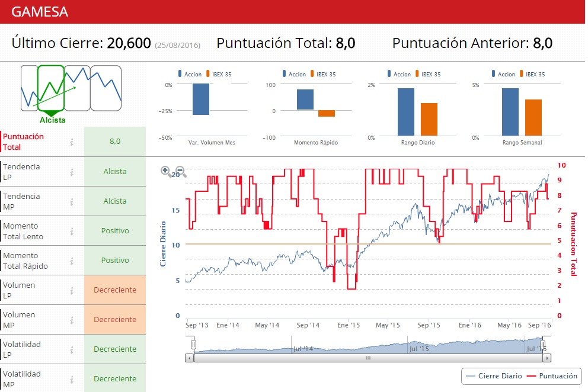This screenshot has width=588, height=392.
Task: Click the zoom in magnifier on the chart
Action: (x=165, y=171)
